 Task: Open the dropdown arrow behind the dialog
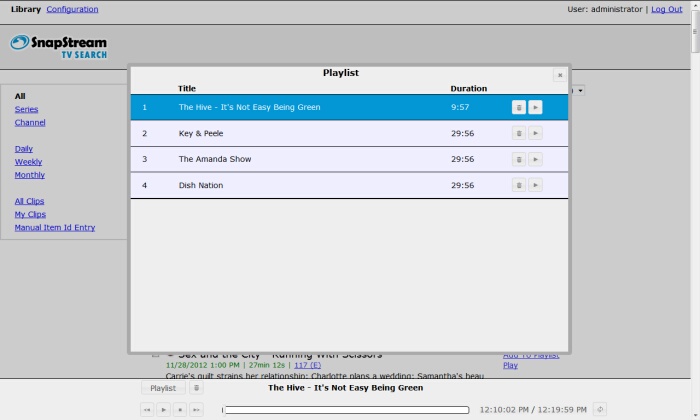[580, 91]
